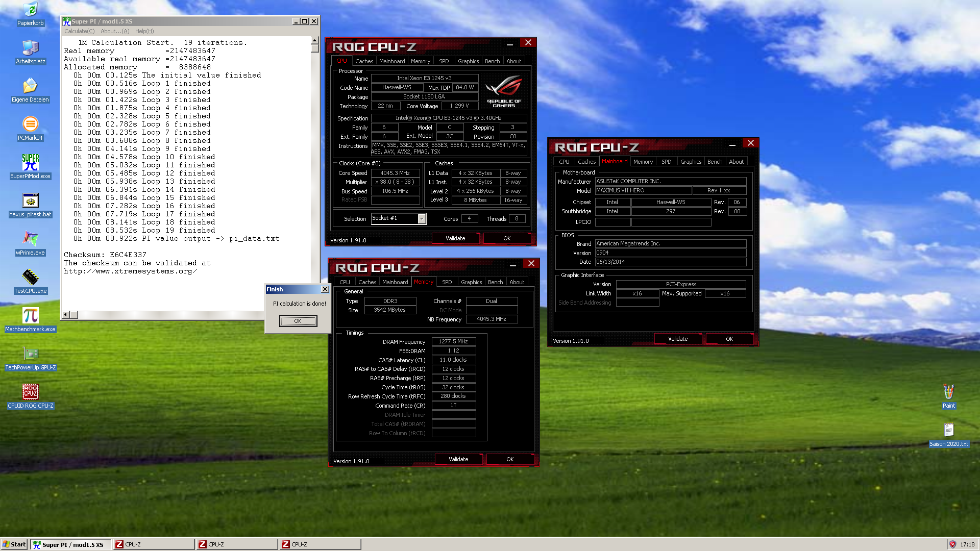Switch to CPU tab in Mainboard window

565,162
